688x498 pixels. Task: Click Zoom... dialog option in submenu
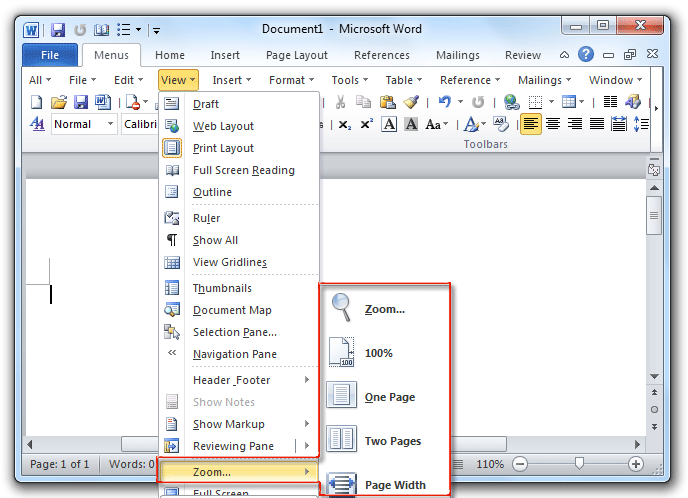(385, 308)
